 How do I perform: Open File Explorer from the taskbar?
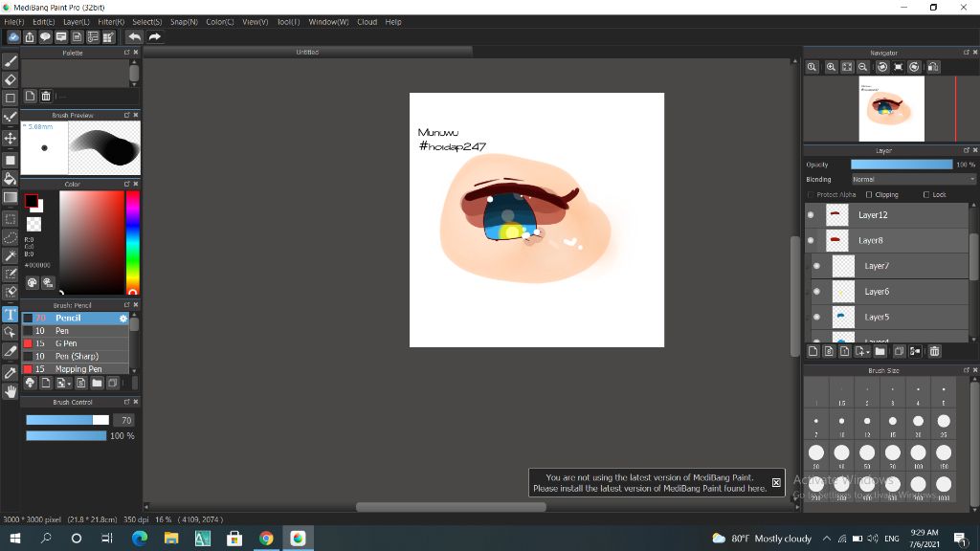(x=171, y=538)
